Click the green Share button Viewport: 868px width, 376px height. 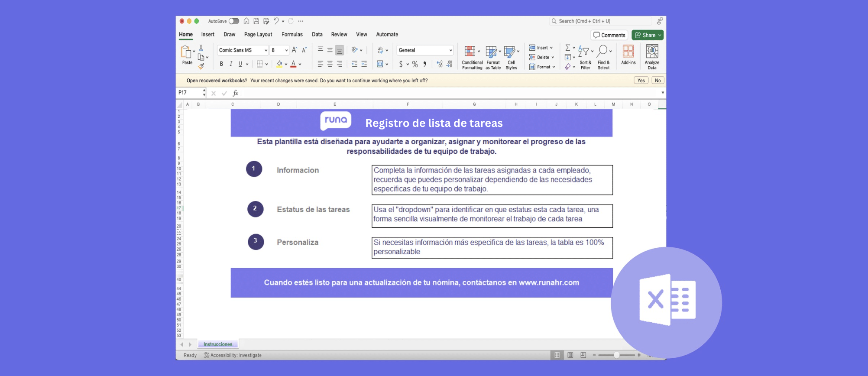click(x=648, y=35)
